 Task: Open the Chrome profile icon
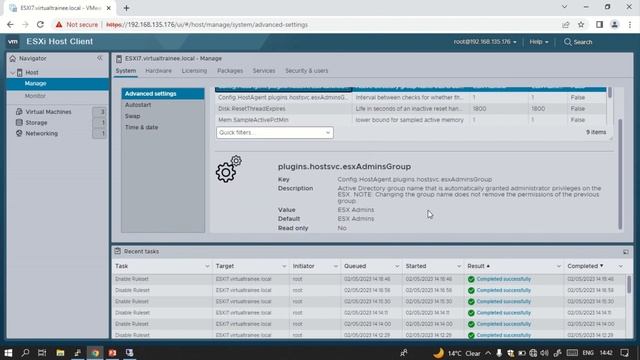pyautogui.click(x=614, y=24)
